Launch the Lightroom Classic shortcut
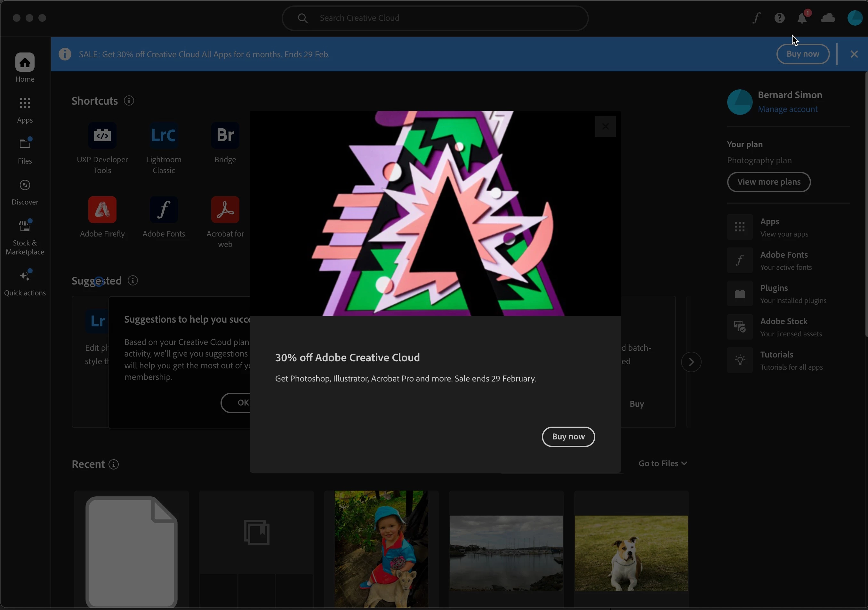This screenshot has height=610, width=868. (164, 135)
